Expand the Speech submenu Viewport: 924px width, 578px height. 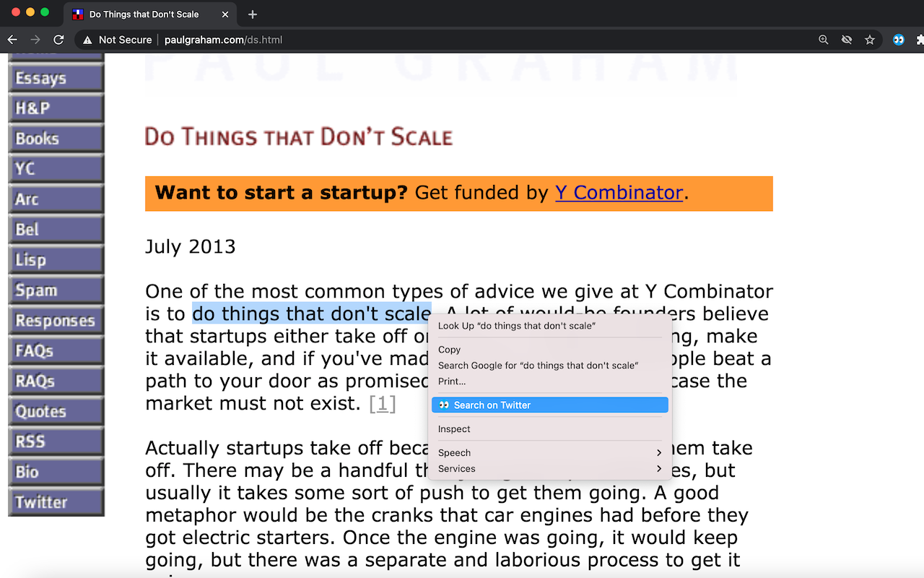pyautogui.click(x=550, y=453)
